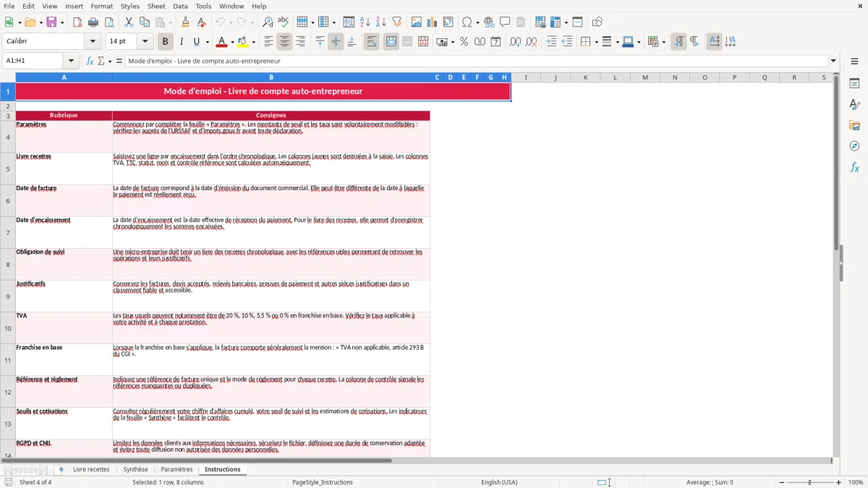Sort the data ascending
The width and height of the screenshot is (868, 488).
365,22
